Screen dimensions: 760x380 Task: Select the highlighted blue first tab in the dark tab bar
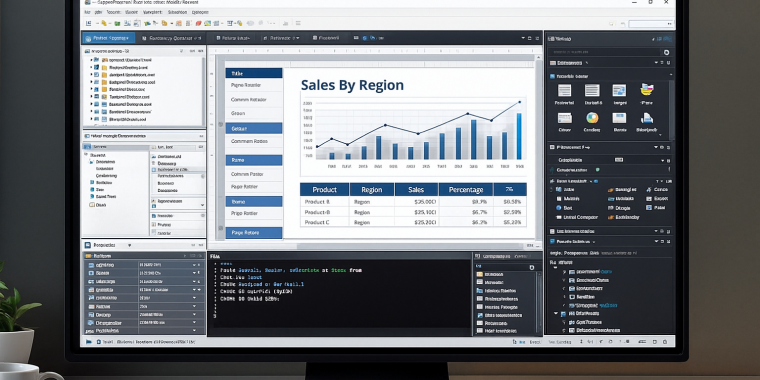click(109, 38)
